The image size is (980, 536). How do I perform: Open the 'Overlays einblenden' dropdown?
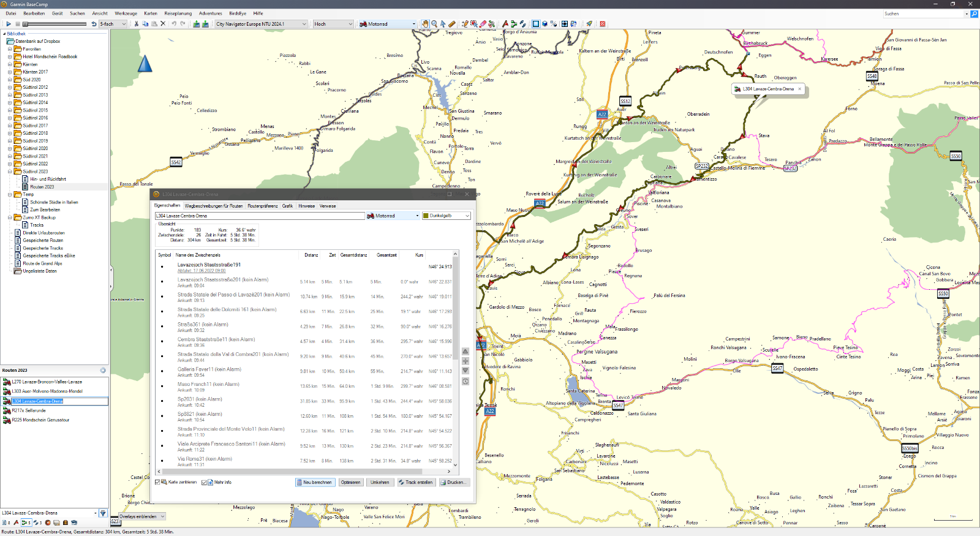click(x=142, y=516)
